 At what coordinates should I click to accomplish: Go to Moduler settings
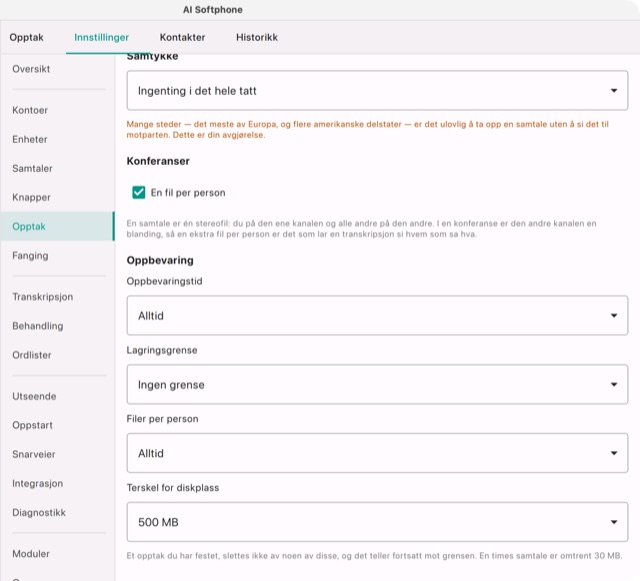pyautogui.click(x=58, y=554)
